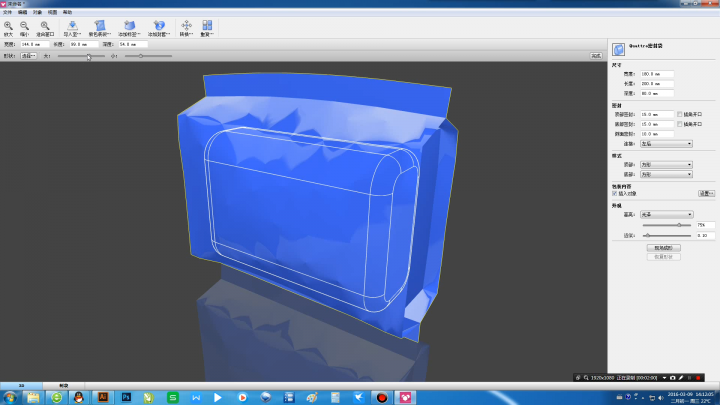Toggle the checkbox beside the top seal field
Viewport: 720px width, 405px height.
pyautogui.click(x=680, y=114)
